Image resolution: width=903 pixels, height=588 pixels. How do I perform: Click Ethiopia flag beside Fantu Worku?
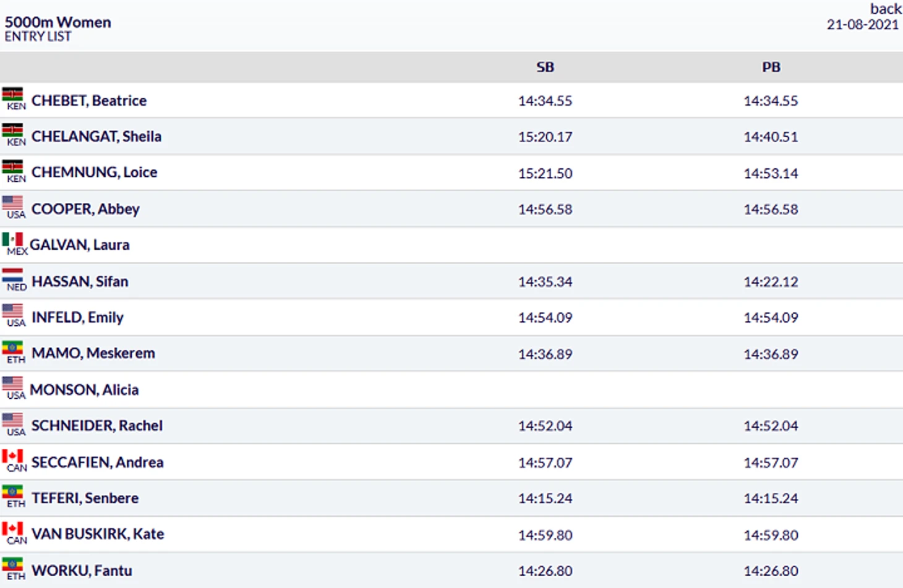click(12, 565)
